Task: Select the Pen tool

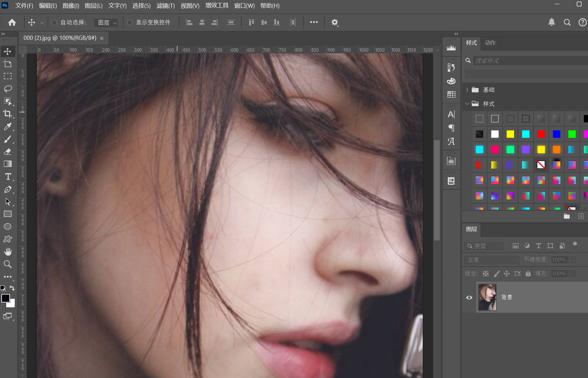Action: (x=8, y=189)
